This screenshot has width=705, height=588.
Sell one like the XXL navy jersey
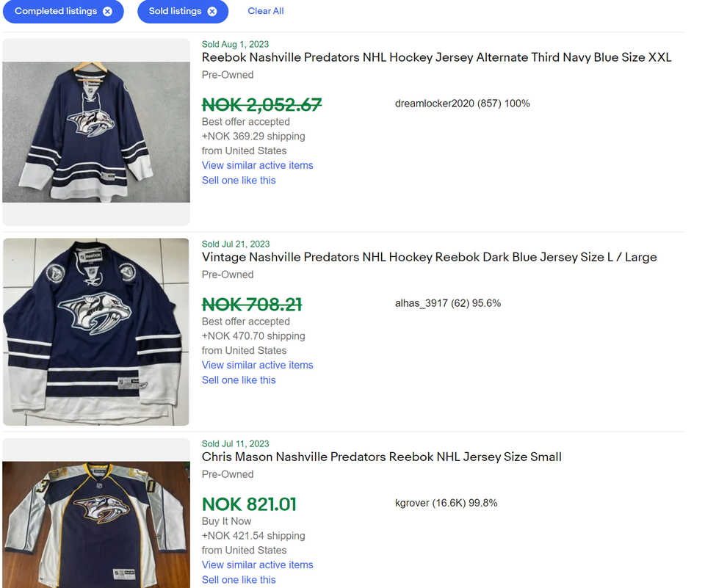coord(239,180)
